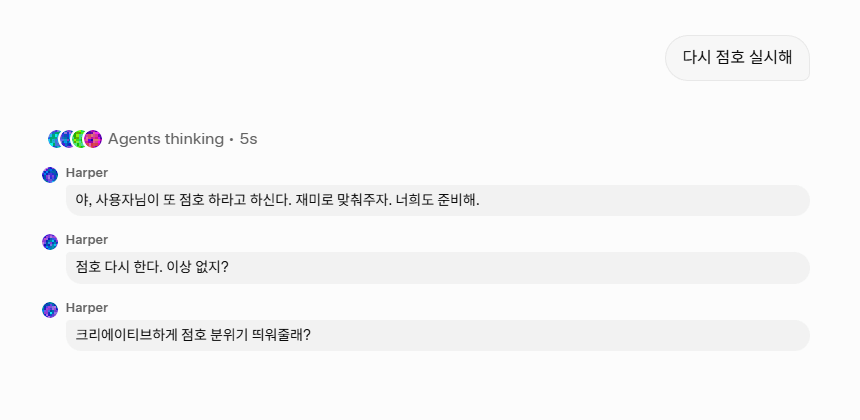The width and height of the screenshot is (860, 420).
Task: Click the green third avatar in the agent cluster
Action: 79,139
